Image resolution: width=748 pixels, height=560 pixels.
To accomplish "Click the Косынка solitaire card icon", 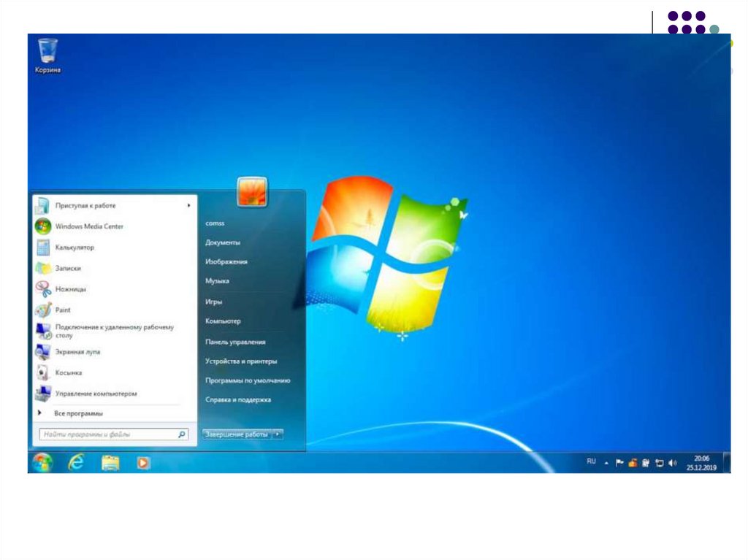I will (43, 372).
